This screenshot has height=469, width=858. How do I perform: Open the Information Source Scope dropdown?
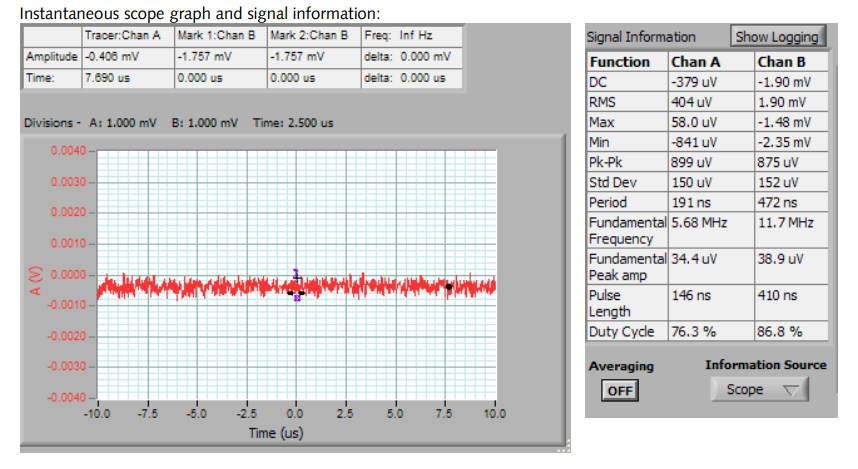tap(759, 390)
